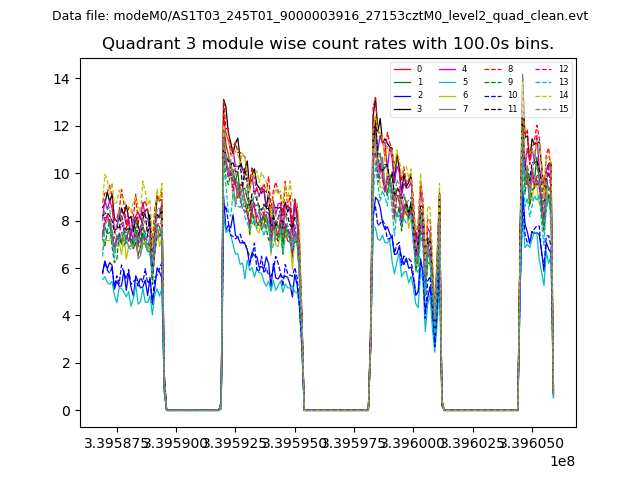The image size is (640, 480).
Task: Click the y-axis tick label 0
Action: pos(65,411)
